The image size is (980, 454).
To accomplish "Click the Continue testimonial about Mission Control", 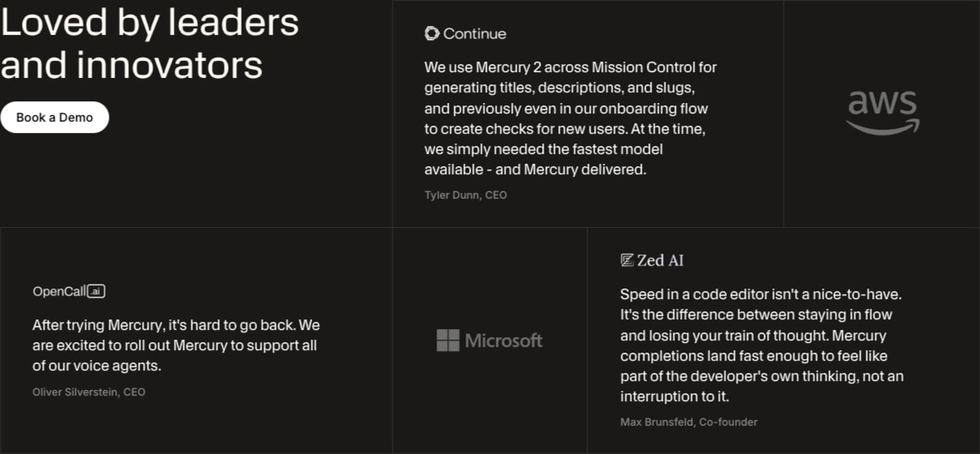I will pos(570,118).
